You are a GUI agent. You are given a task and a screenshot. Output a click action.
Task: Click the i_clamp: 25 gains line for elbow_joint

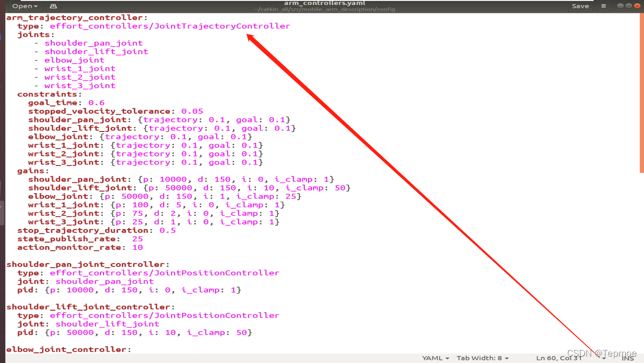click(165, 196)
